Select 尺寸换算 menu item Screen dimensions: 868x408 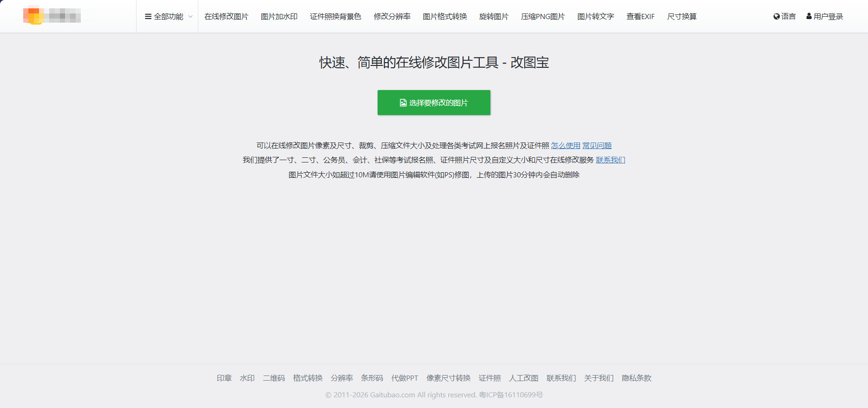point(682,17)
